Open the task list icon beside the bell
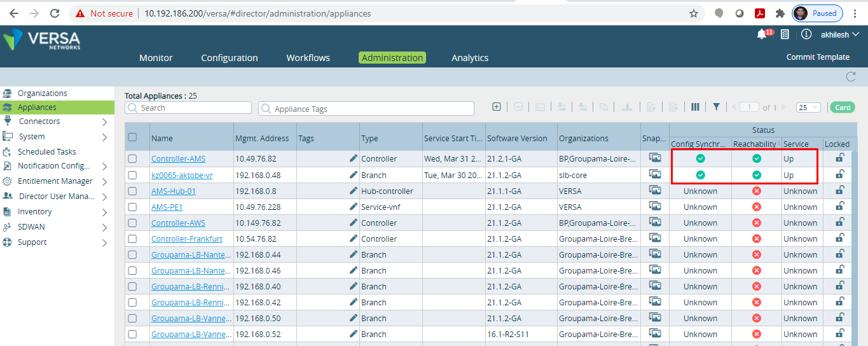This screenshot has height=346, width=868. tap(785, 34)
